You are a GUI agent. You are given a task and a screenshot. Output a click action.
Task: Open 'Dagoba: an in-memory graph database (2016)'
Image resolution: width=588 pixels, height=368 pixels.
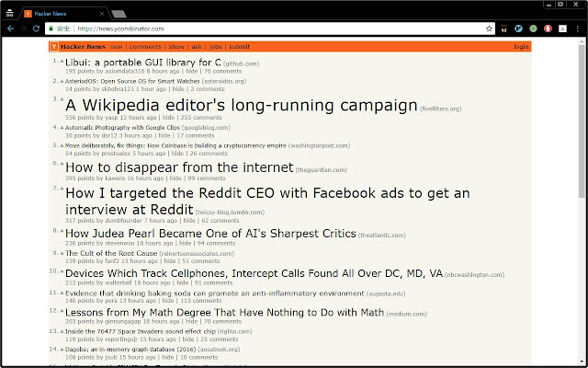130,350
